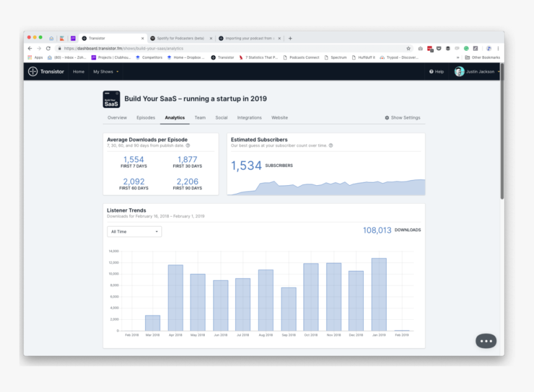
Task: Expand the My Shows dropdown
Action: pyautogui.click(x=106, y=71)
